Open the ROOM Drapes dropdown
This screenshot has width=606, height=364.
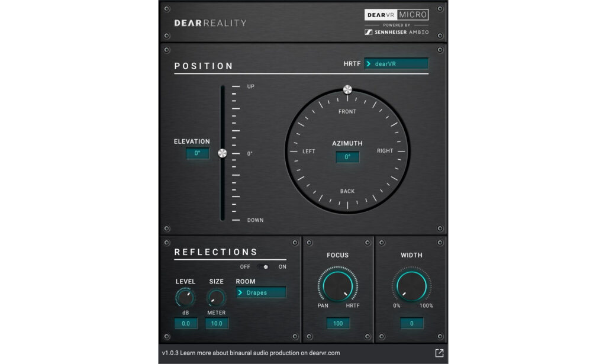coord(261,292)
